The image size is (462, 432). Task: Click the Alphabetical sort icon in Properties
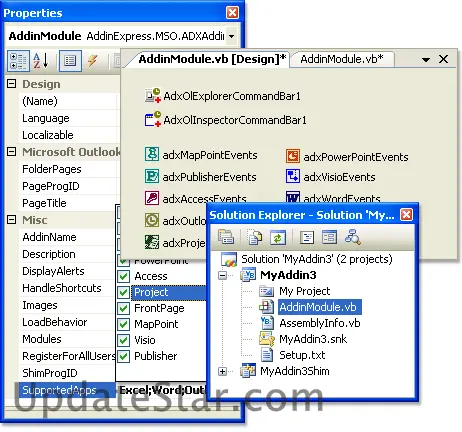[41, 61]
